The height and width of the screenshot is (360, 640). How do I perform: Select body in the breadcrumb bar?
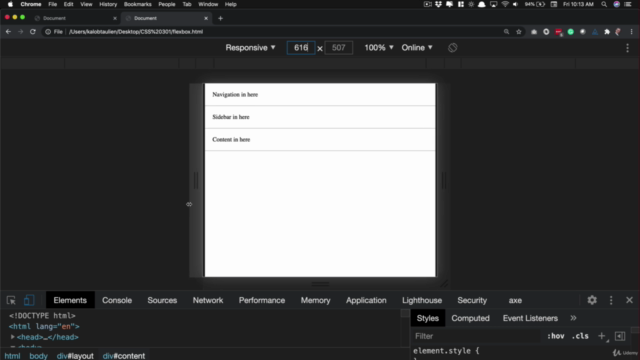pyautogui.click(x=38, y=356)
